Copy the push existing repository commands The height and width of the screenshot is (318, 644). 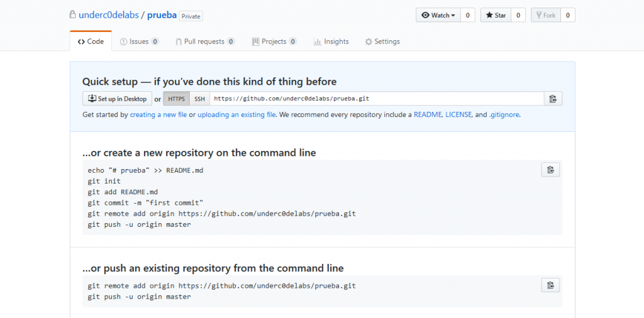550,285
